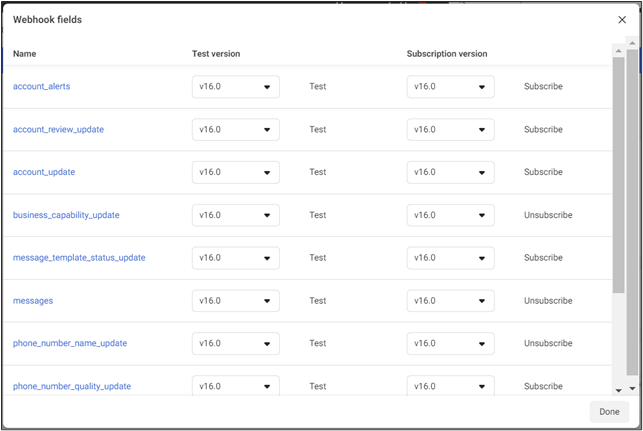
Task: Open the message_template_status_update link
Action: 79,258
